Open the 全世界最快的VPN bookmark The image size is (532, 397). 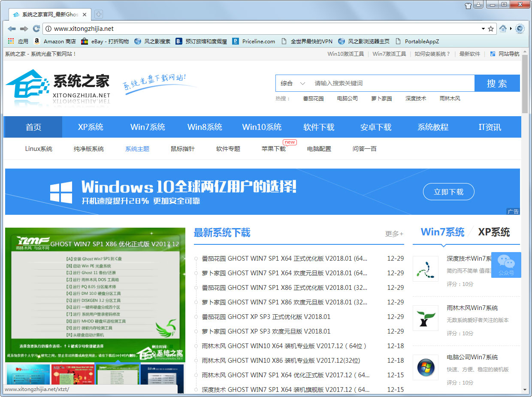[x=307, y=42]
